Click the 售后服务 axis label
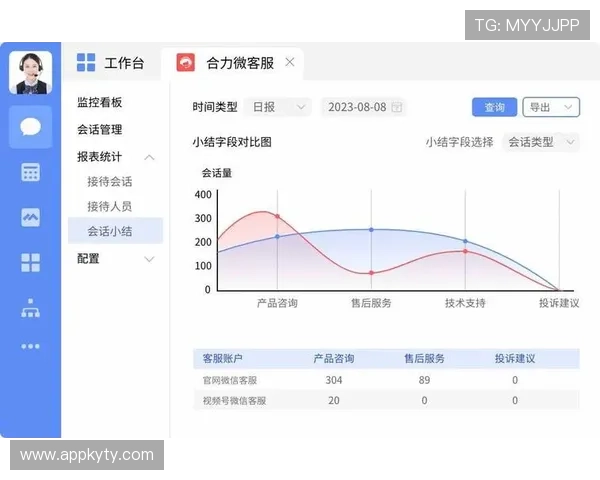 (371, 303)
